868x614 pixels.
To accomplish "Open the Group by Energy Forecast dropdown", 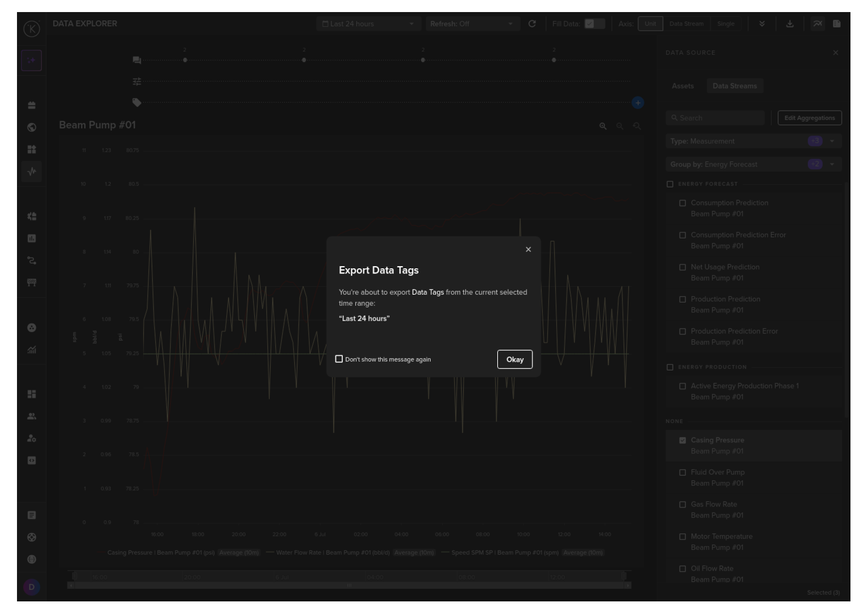I will pyautogui.click(x=753, y=164).
